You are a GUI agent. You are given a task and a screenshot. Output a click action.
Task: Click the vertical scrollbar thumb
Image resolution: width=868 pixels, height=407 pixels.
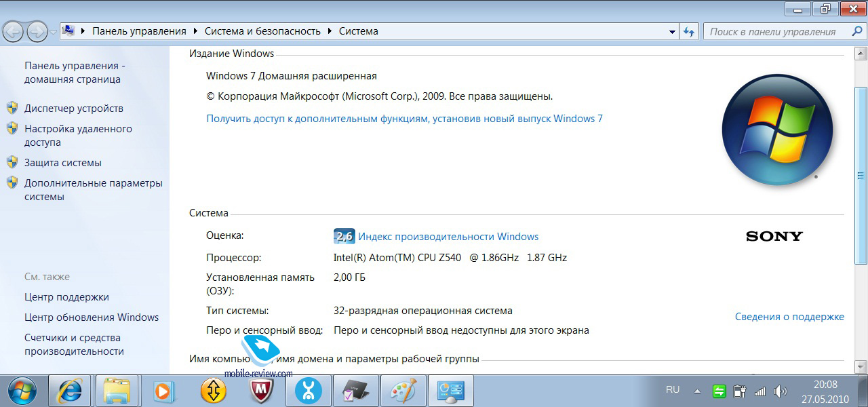coord(861,175)
